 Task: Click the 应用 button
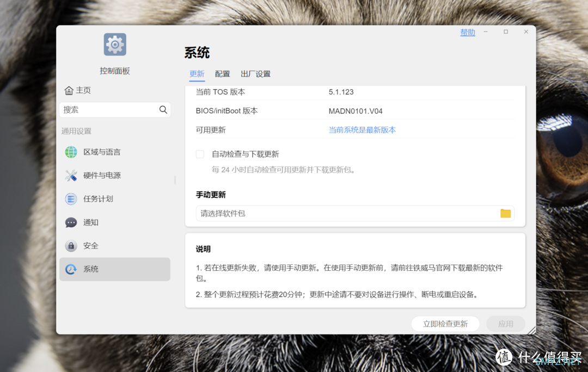[505, 324]
